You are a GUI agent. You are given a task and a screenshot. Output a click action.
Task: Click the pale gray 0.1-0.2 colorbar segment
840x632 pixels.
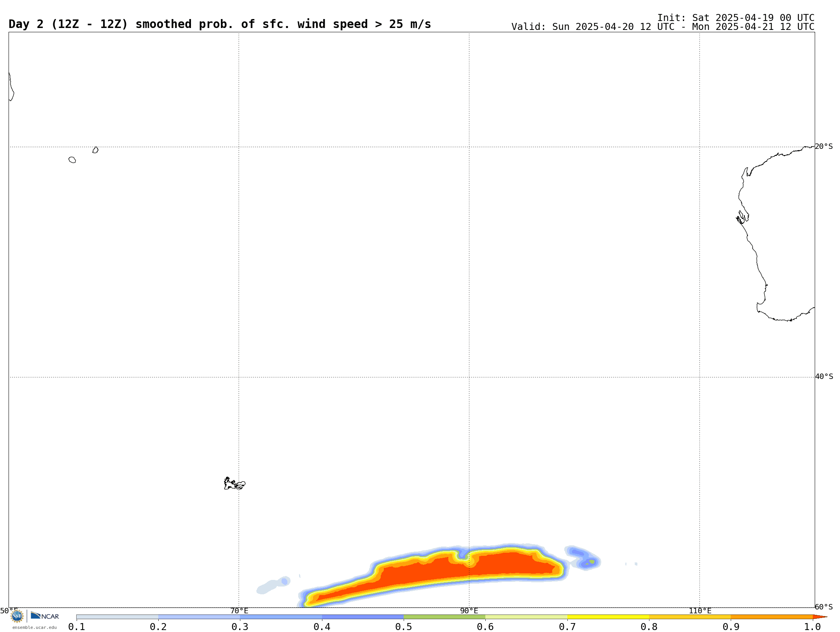click(117, 617)
